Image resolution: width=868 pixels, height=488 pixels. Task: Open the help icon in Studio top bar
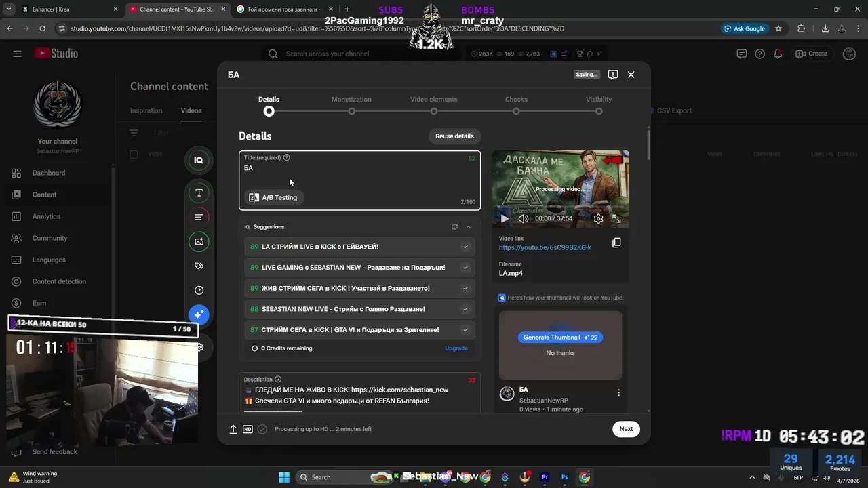coord(760,54)
